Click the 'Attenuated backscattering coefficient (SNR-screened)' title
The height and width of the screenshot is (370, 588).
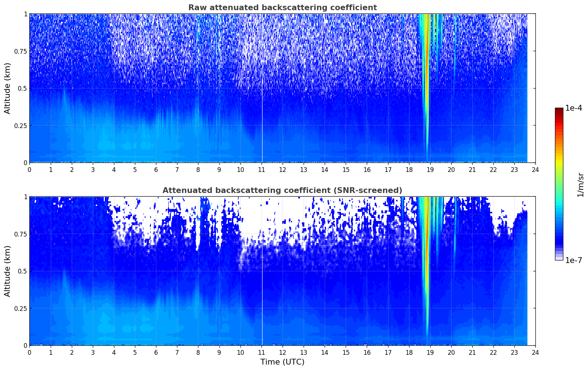[x=282, y=190]
